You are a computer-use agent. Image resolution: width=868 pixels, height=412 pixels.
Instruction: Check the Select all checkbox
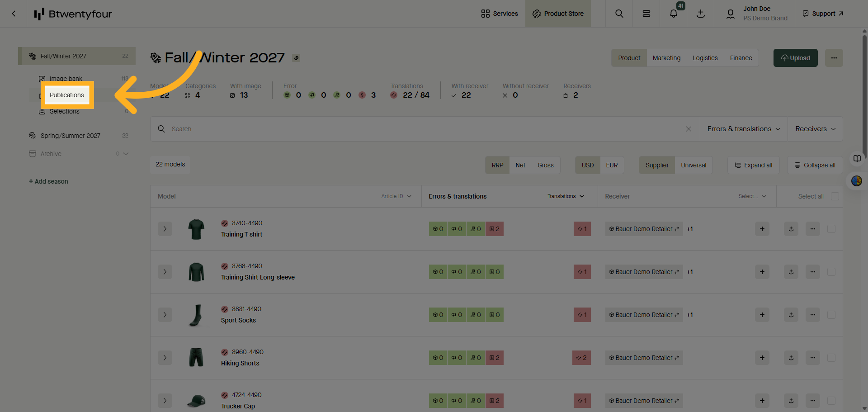pyautogui.click(x=835, y=196)
